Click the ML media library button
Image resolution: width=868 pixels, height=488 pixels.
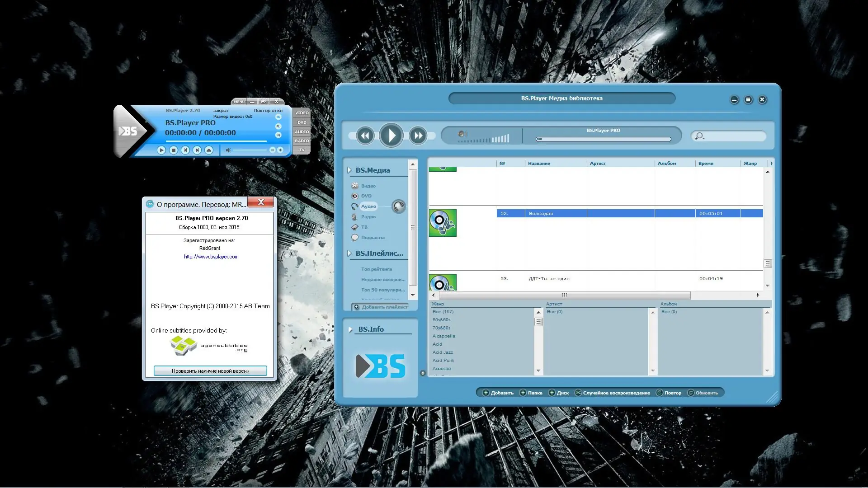point(278,117)
